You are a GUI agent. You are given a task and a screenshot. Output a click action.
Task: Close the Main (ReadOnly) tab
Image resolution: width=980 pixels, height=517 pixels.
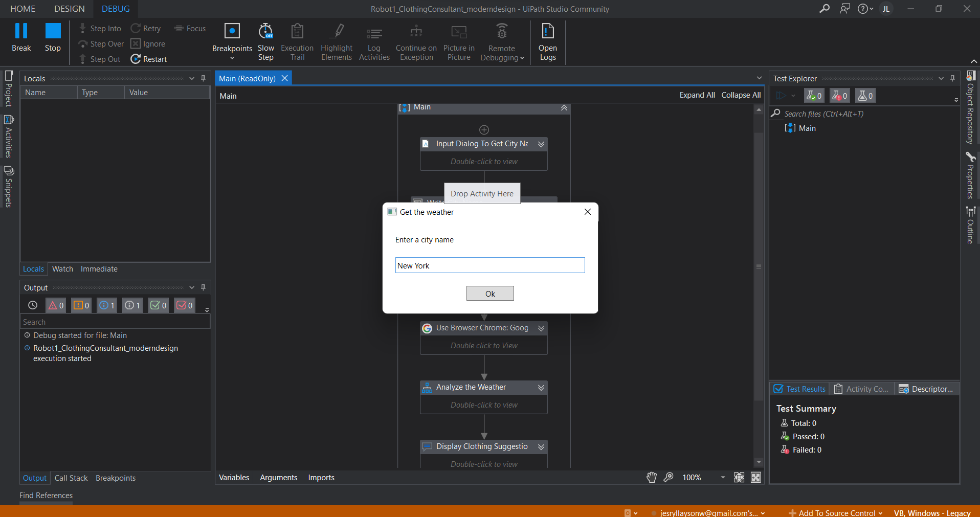point(285,78)
